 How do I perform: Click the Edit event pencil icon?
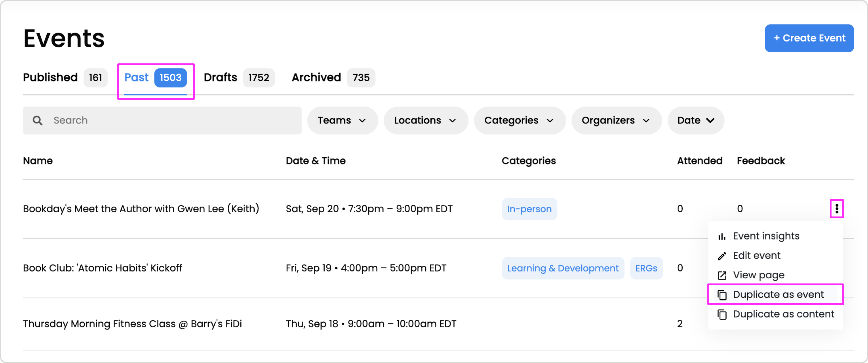coord(722,256)
